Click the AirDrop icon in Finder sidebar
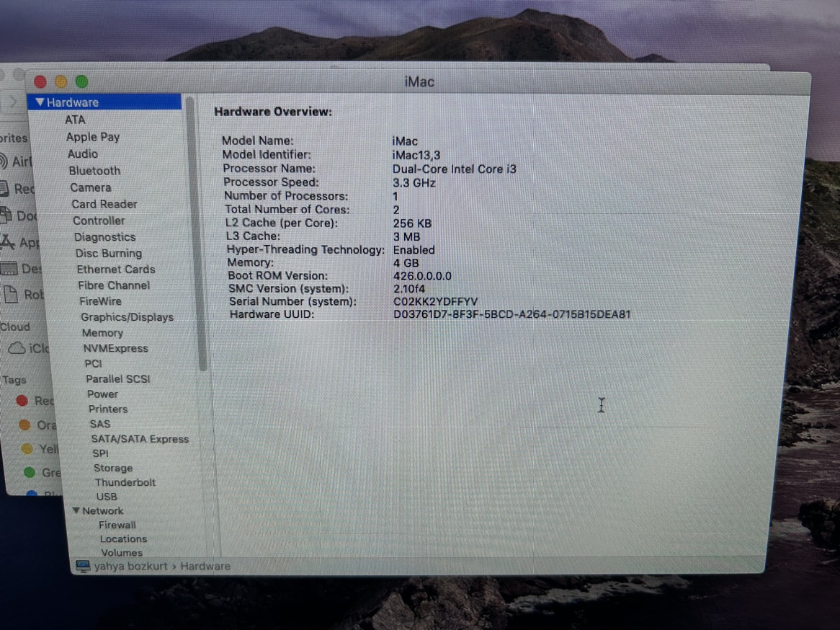 [3, 160]
